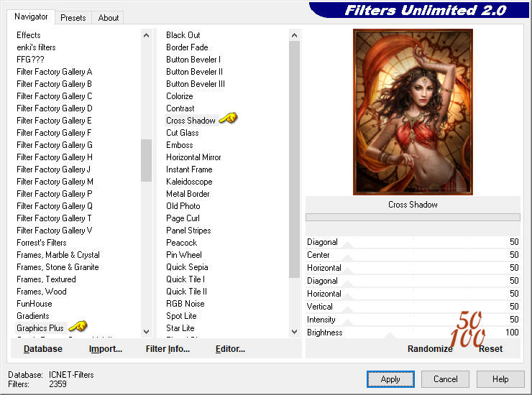
Task: Select the FFG??? category
Action: tap(30, 60)
